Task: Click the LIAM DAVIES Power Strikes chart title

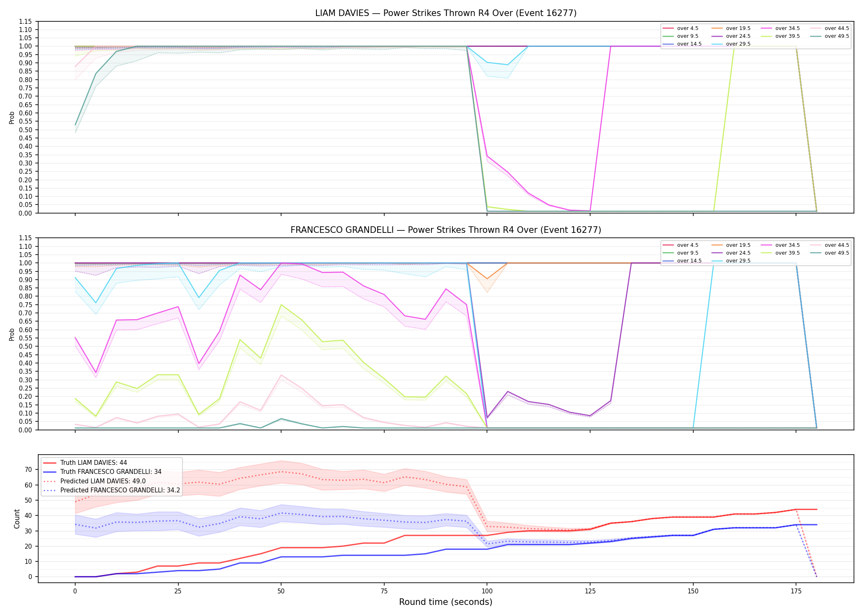Action: pos(446,13)
